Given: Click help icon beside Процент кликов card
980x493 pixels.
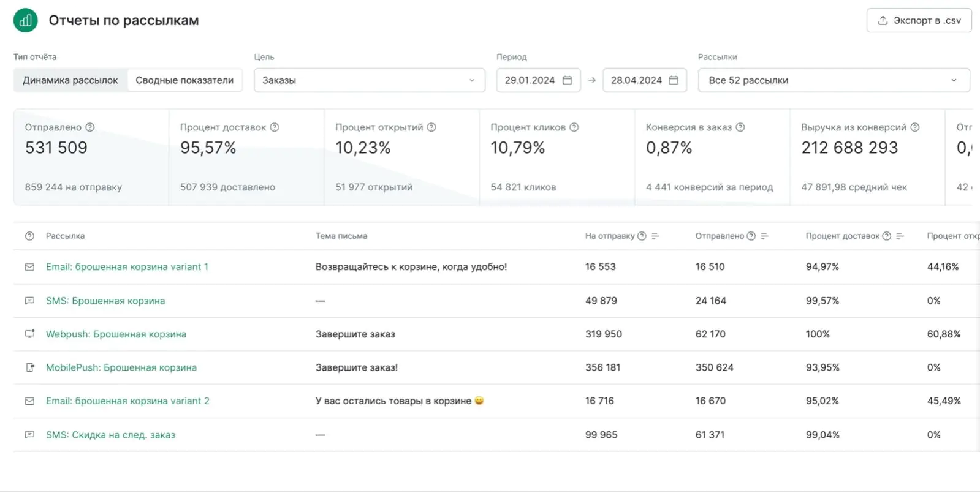Looking at the screenshot, I should click(x=574, y=127).
